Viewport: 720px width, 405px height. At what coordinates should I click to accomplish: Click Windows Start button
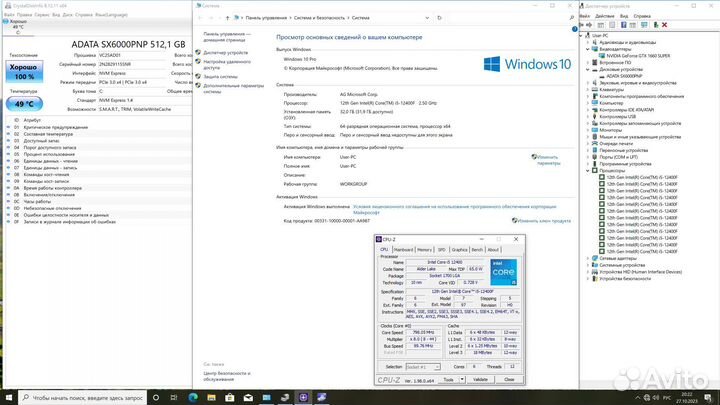pyautogui.click(x=9, y=397)
